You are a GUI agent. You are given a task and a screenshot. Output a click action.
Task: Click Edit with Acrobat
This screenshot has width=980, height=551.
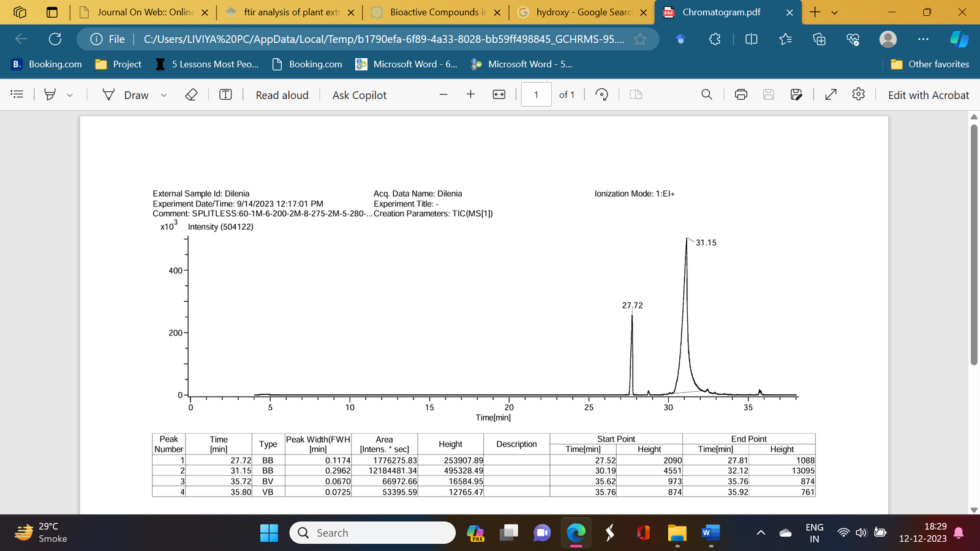point(929,95)
